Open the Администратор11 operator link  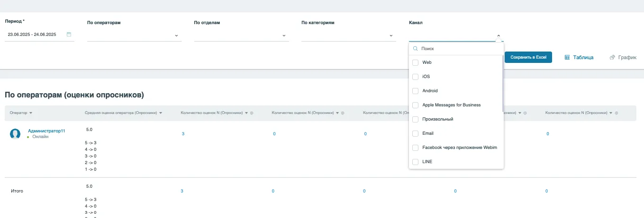pyautogui.click(x=46, y=131)
